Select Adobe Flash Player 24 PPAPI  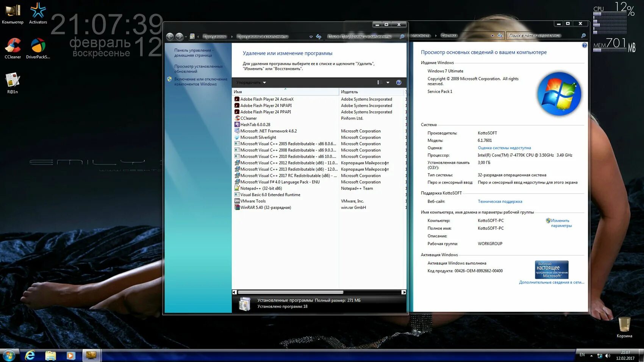pos(319,112)
